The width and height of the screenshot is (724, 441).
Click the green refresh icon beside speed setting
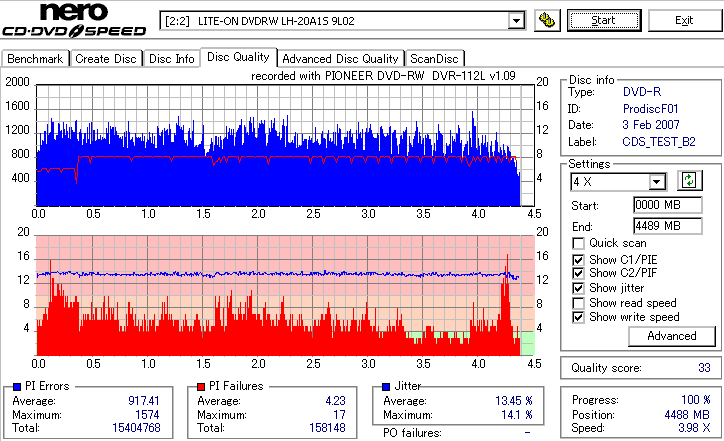(x=689, y=181)
